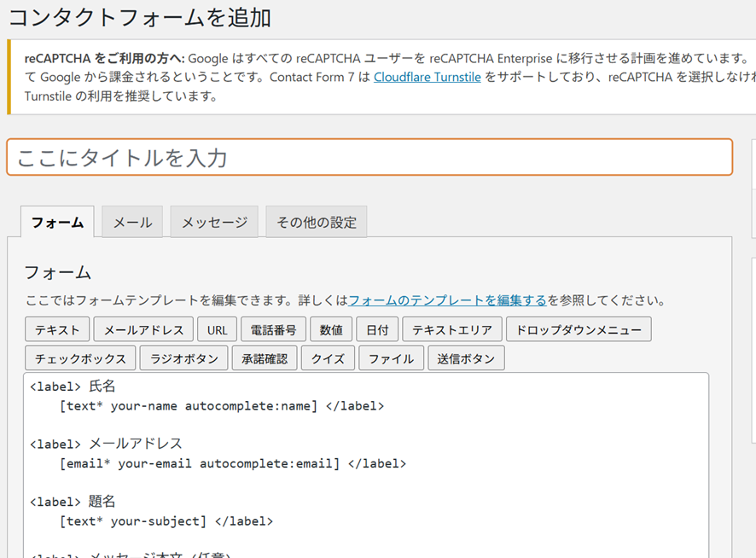Insert a ドロップダウンメニュー tag
The width and height of the screenshot is (756, 558).
pos(578,329)
